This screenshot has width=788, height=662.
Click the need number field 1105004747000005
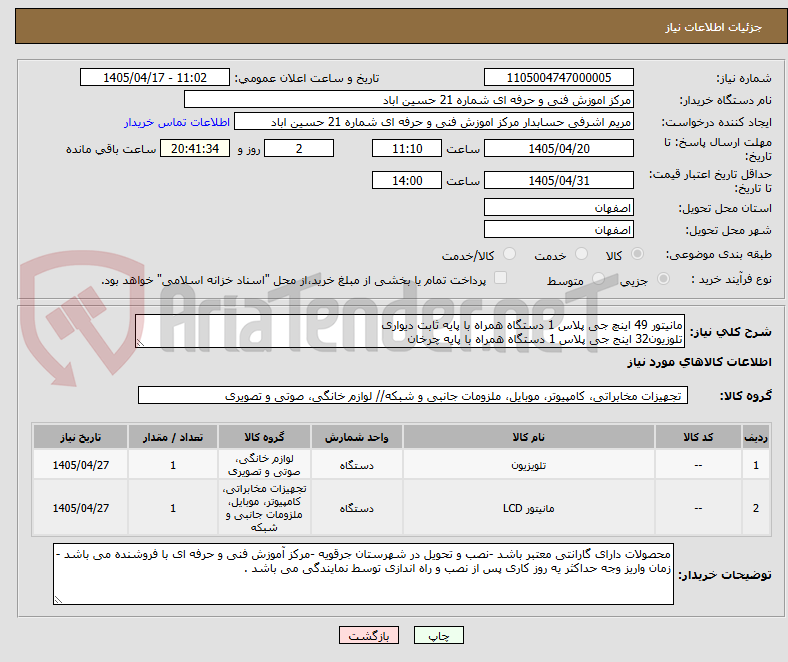(558, 77)
